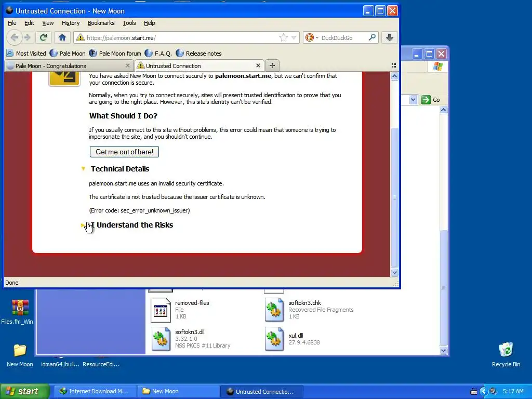Switch to New Moon folder taskbar item
This screenshot has height=399, width=532.
(x=178, y=391)
